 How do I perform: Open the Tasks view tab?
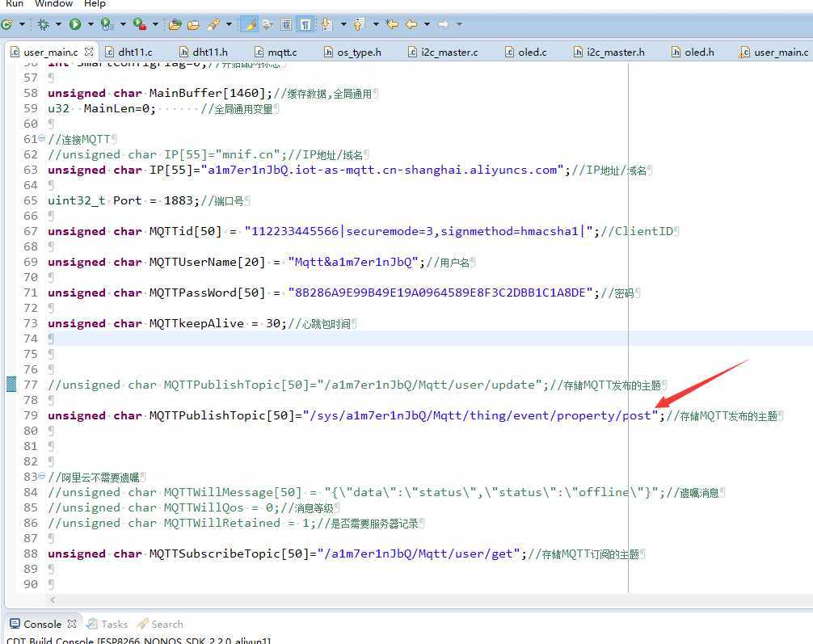(107, 624)
